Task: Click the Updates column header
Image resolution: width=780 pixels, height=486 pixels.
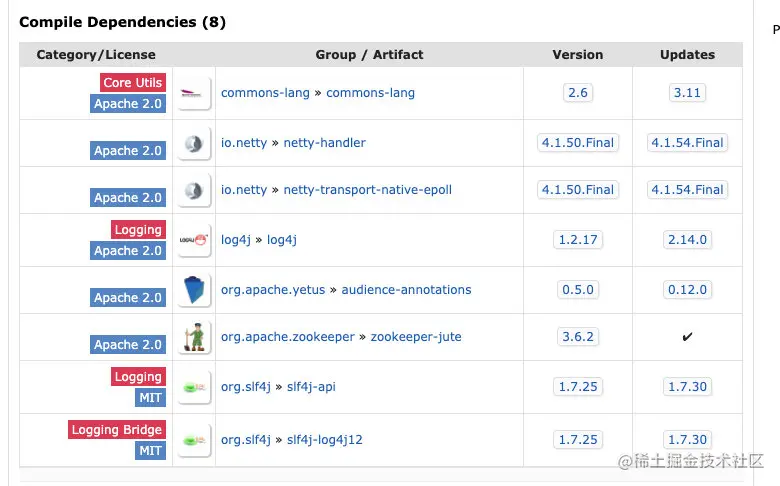Action: (x=687, y=55)
